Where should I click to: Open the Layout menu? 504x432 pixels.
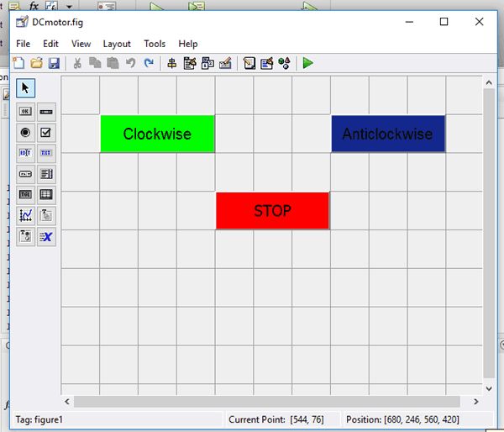pyautogui.click(x=117, y=44)
